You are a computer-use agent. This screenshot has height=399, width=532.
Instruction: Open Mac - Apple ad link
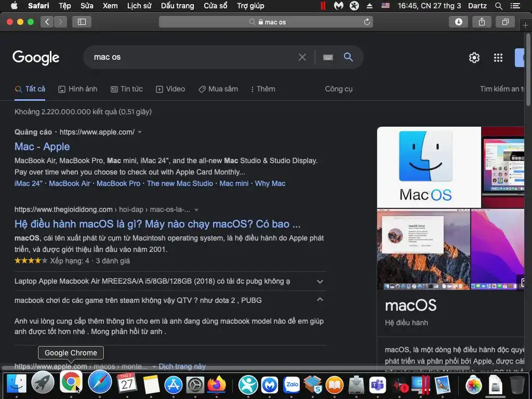tap(42, 147)
